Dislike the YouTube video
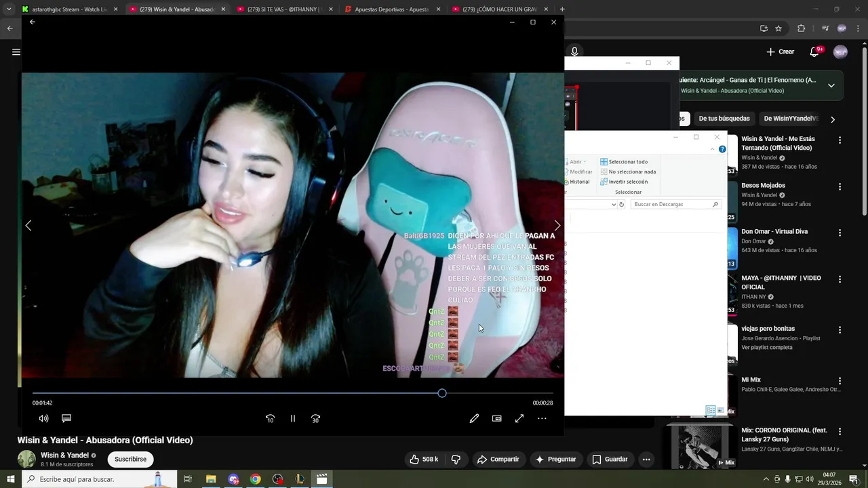 click(456, 460)
